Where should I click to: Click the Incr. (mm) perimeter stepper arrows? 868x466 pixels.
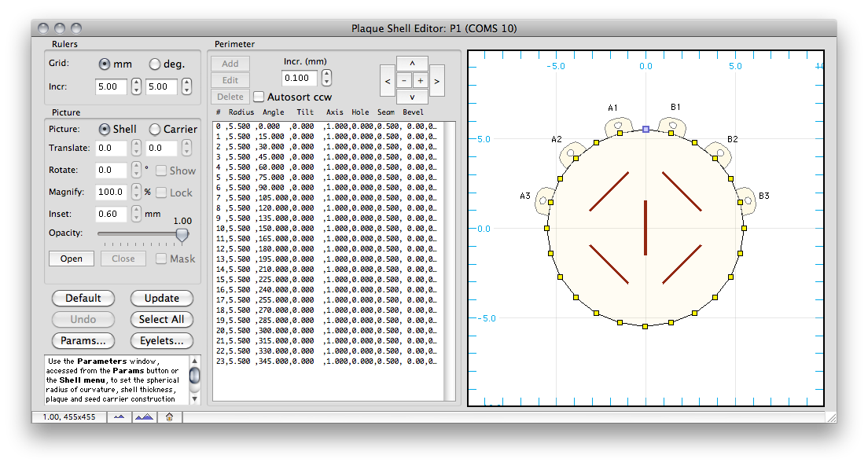pyautogui.click(x=326, y=78)
